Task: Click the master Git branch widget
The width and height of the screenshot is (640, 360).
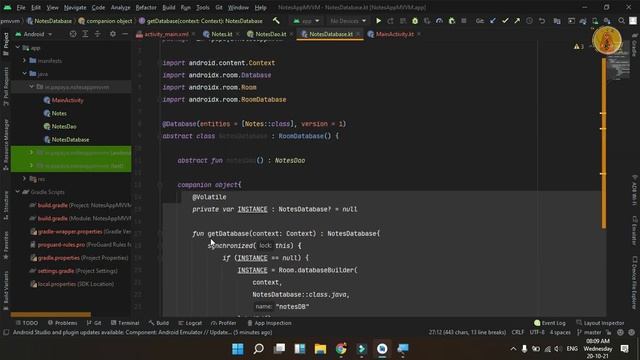Action: click(590, 332)
